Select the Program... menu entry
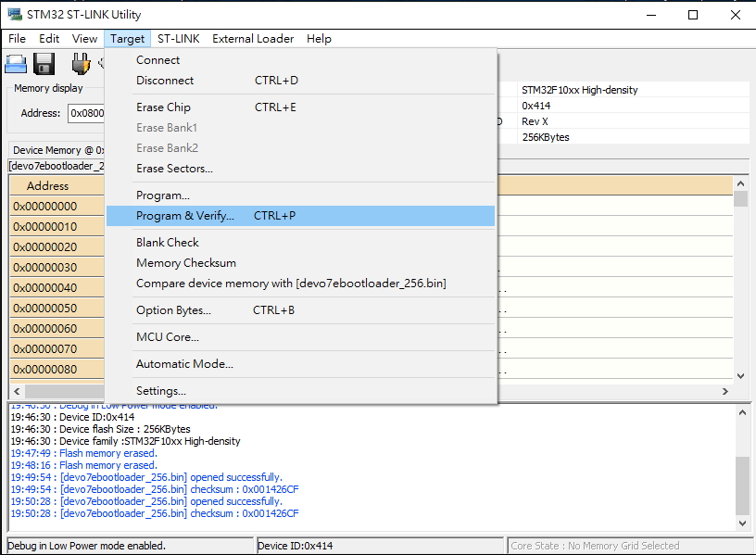This screenshot has height=555, width=756. click(x=300, y=196)
